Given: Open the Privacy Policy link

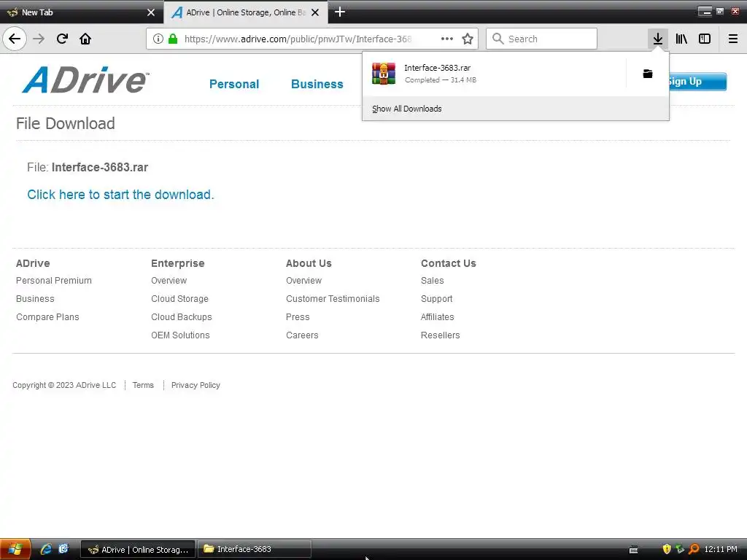Looking at the screenshot, I should click(196, 385).
